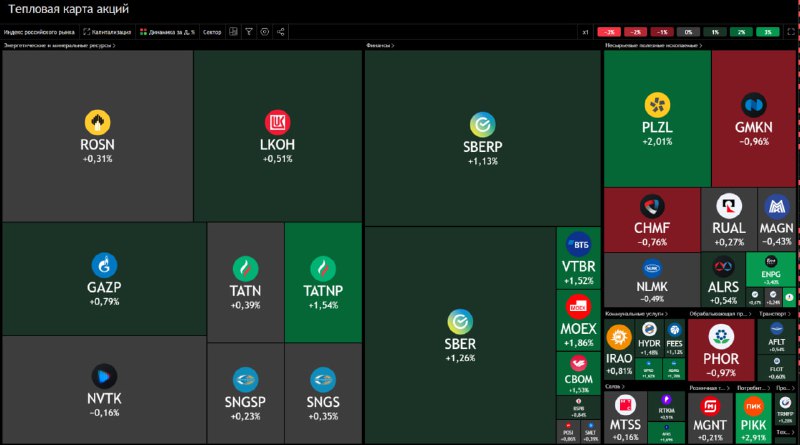Open the Rosneft ROSN logo tile
The image size is (800, 445).
(x=97, y=122)
